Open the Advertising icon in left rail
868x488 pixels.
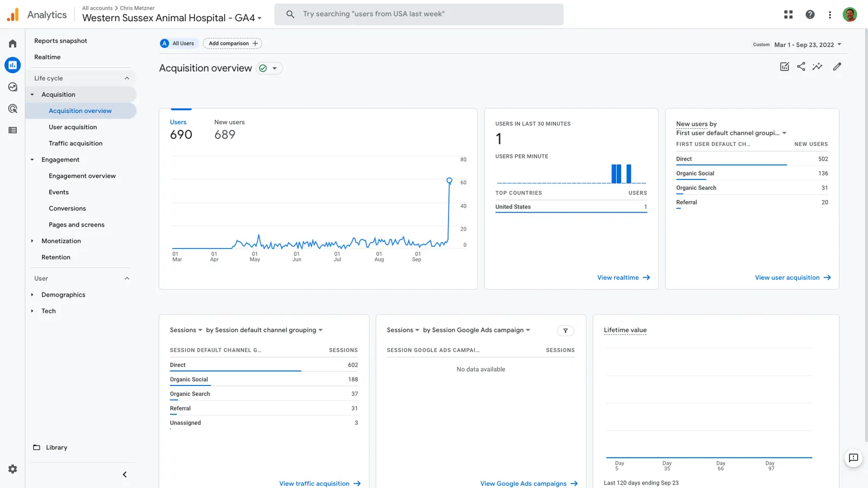click(12, 108)
